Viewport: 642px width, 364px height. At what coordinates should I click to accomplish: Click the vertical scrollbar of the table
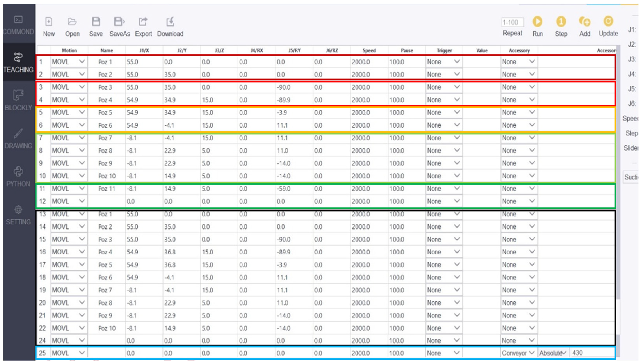(618, 175)
